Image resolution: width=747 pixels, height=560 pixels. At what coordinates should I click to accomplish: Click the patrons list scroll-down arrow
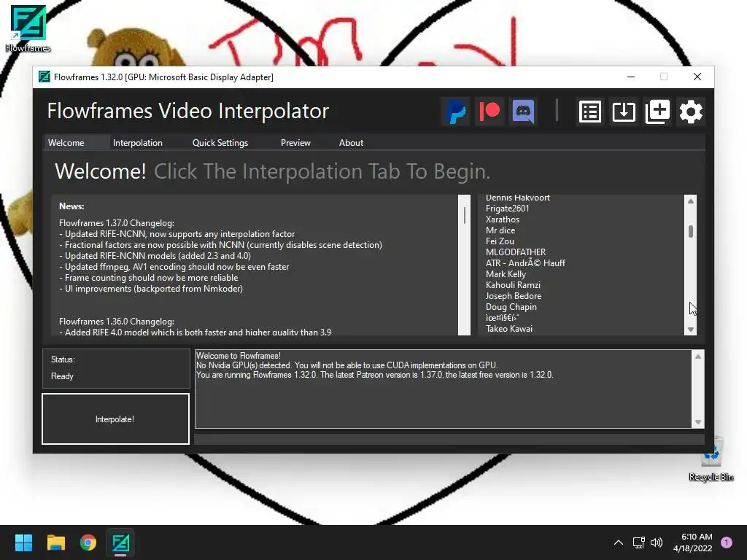click(x=690, y=329)
